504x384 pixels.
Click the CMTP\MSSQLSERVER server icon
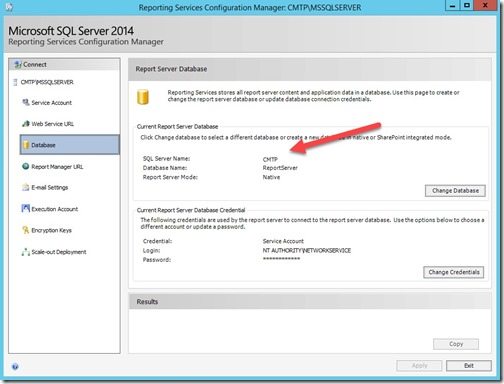click(x=15, y=82)
